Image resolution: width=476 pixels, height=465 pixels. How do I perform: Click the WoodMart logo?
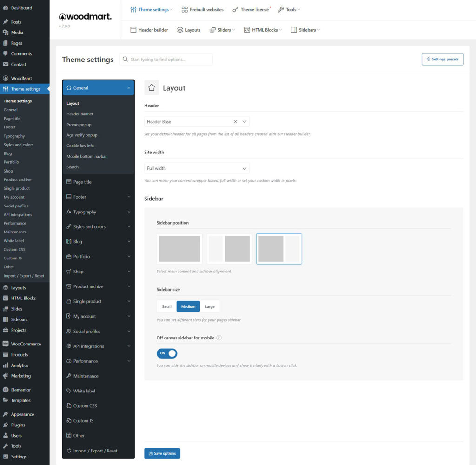[85, 17]
